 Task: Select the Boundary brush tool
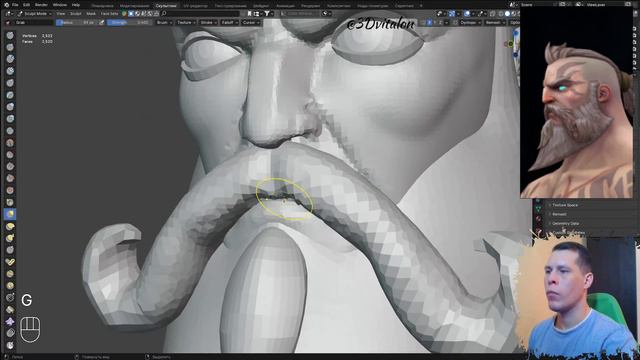pyautogui.click(x=10, y=309)
